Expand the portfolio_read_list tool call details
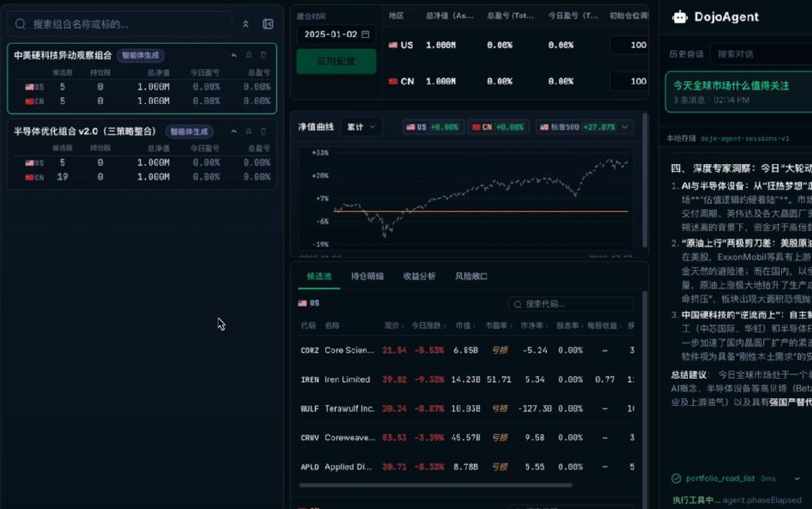Image resolution: width=812 pixels, height=509 pixels. click(797, 478)
